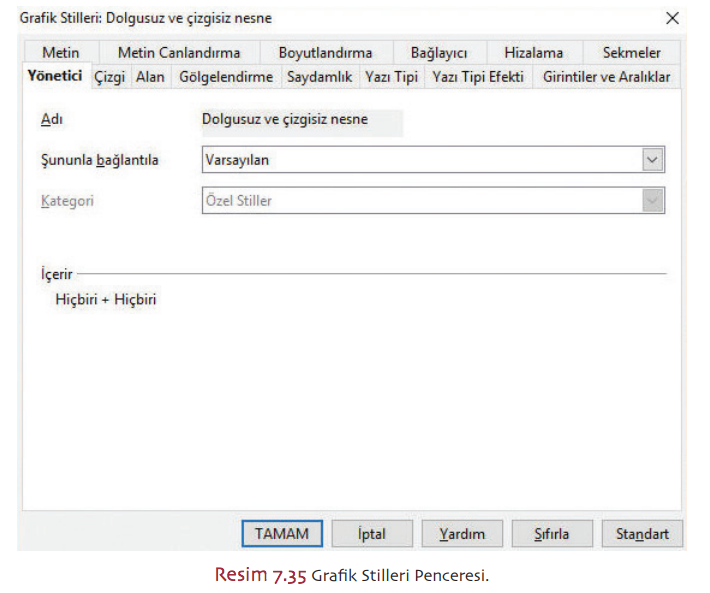Open the Gölgelendirme tab
Image resolution: width=710 pixels, height=593 pixels.
click(x=225, y=77)
